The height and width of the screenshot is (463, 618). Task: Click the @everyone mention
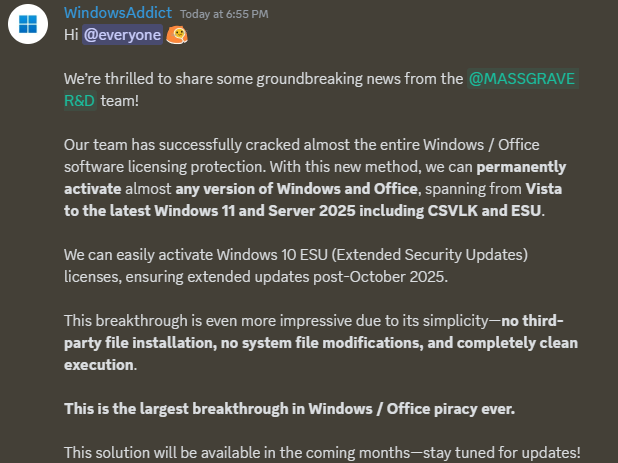120,35
